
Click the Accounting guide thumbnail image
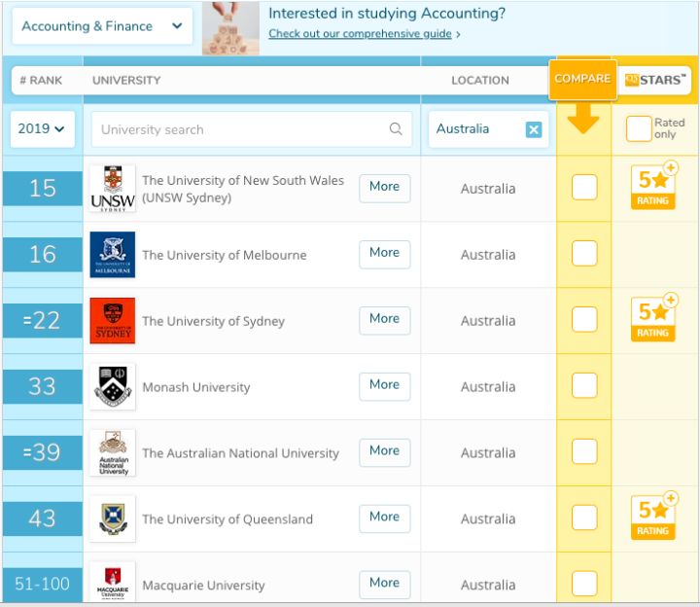(x=230, y=28)
